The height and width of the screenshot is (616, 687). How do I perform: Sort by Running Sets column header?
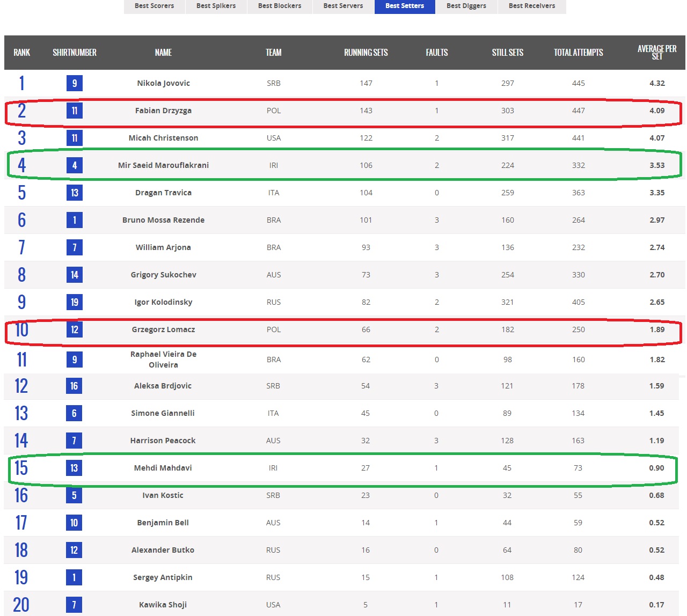(x=366, y=53)
